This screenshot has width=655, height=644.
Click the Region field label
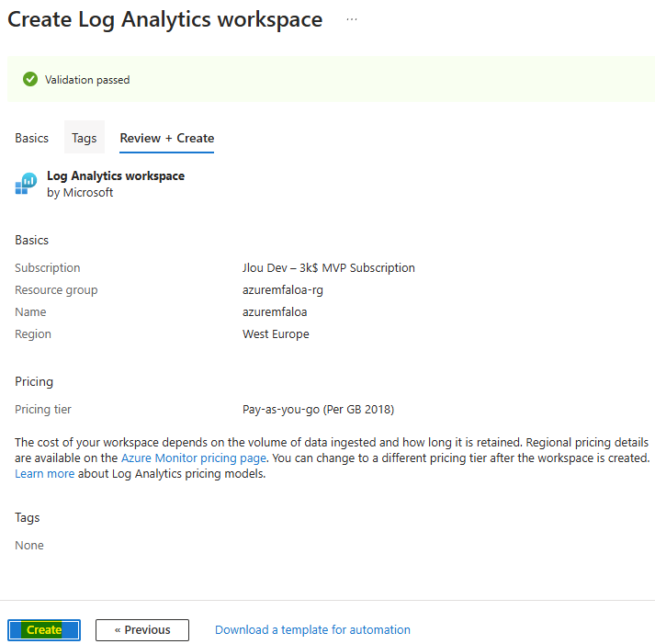[x=33, y=334]
